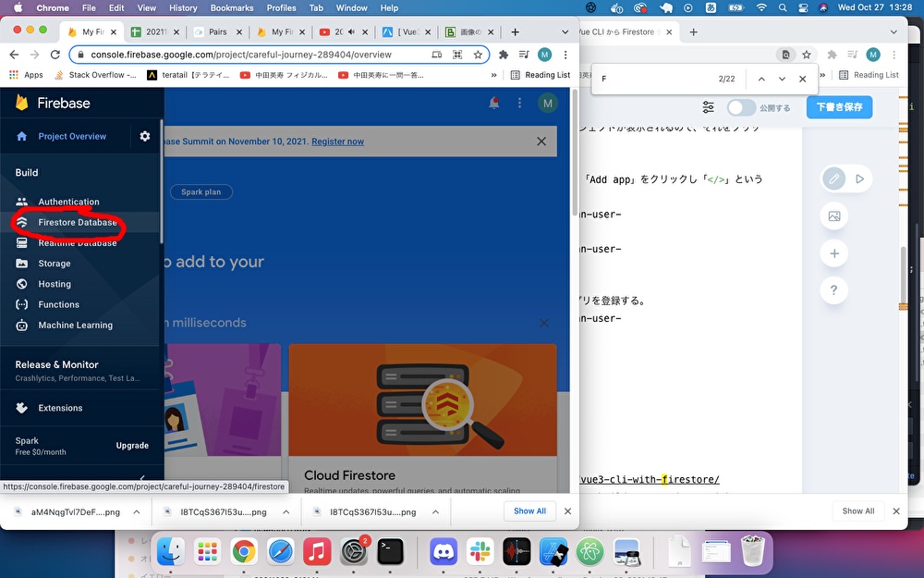Viewport: 924px width, 578px height.
Task: Open the Bookmarks menu
Action: point(232,7)
